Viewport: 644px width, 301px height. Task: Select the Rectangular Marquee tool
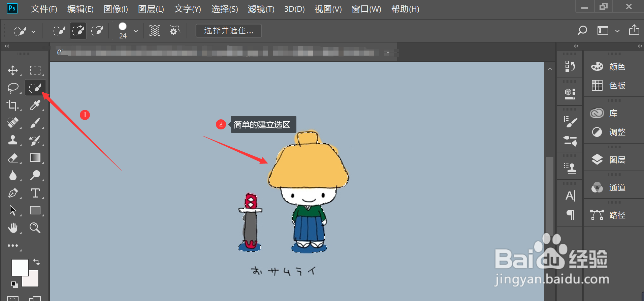click(35, 70)
